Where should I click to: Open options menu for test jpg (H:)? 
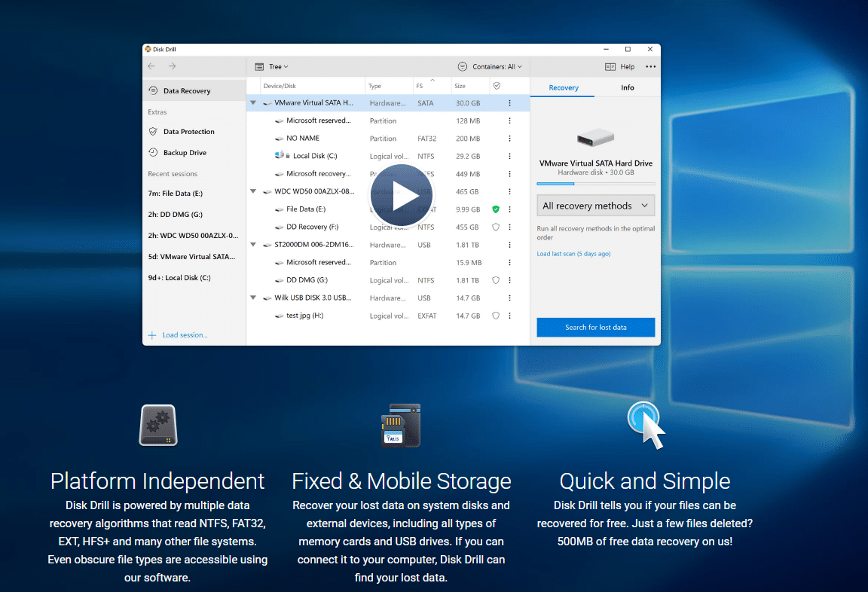(510, 316)
